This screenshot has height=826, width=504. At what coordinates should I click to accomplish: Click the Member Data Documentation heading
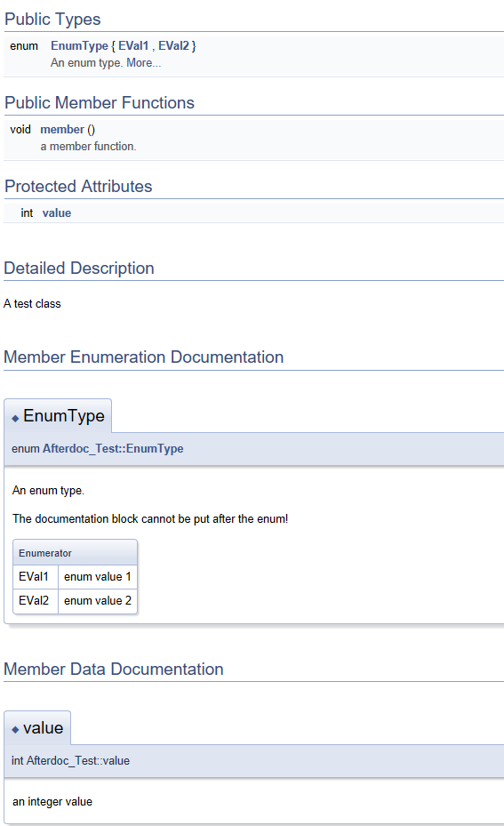[x=114, y=669]
